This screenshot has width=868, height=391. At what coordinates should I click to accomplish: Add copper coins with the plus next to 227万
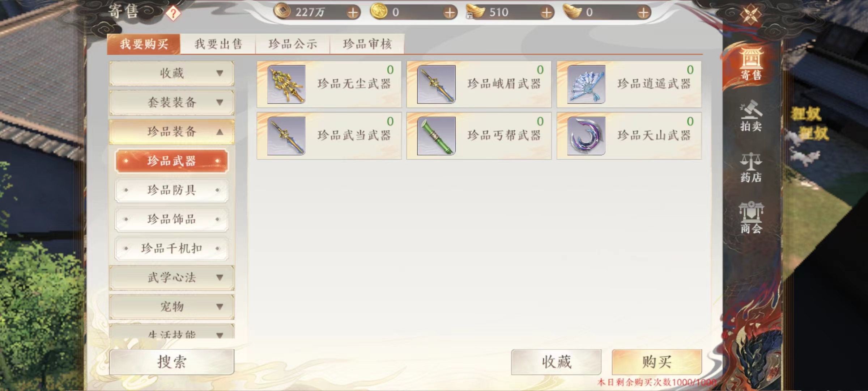pos(353,13)
